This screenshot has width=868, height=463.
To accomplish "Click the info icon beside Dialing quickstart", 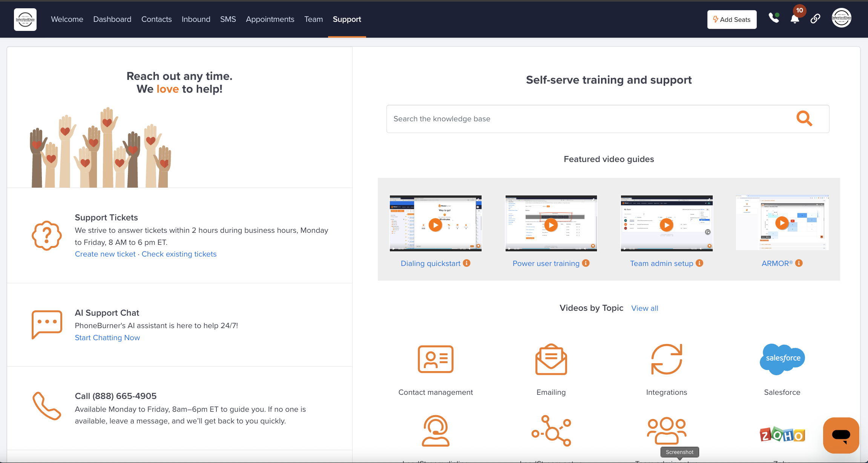I will pyautogui.click(x=467, y=263).
